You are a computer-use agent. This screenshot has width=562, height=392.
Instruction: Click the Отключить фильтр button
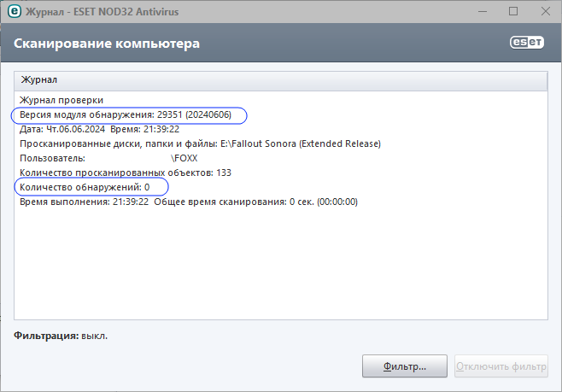click(x=501, y=366)
